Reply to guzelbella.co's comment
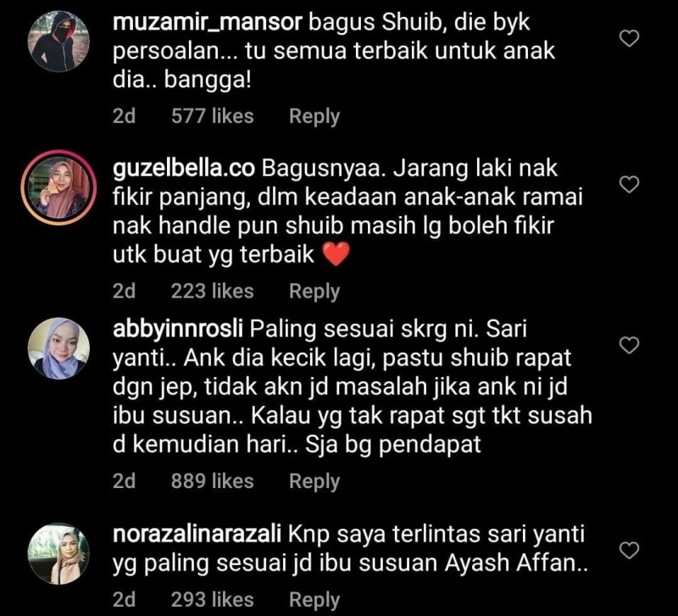This screenshot has height=616, width=678. pos(314,291)
